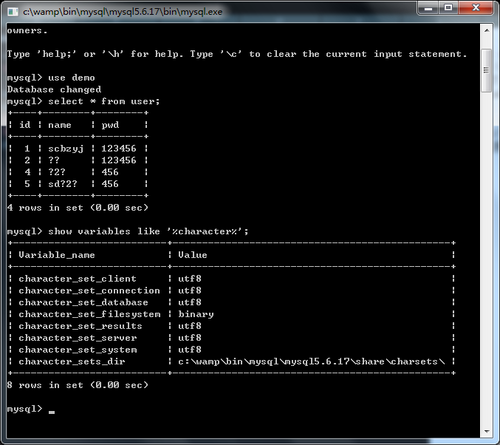Click the vertical scrollbar thumb
Viewport: 500px width, 445px height.
coord(486,70)
